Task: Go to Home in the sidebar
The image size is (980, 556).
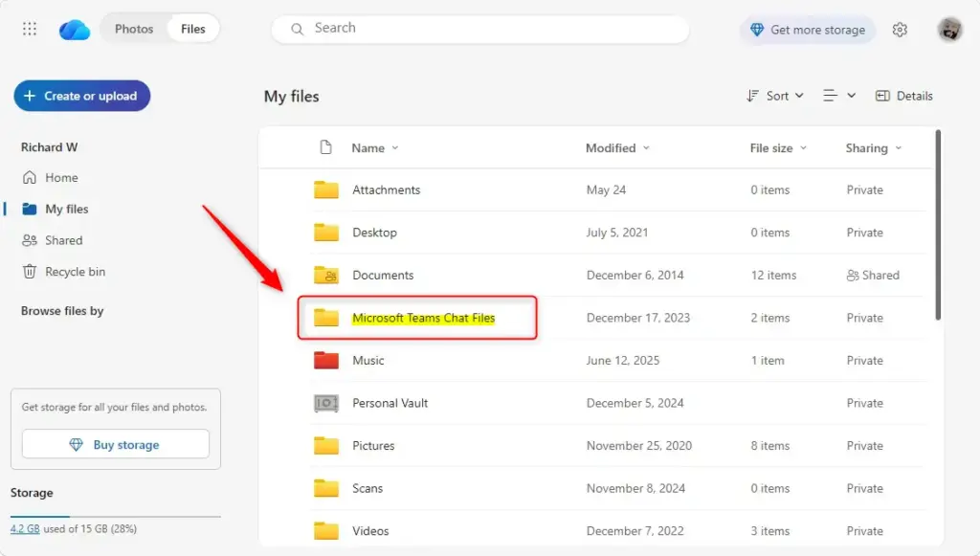Action: (61, 177)
